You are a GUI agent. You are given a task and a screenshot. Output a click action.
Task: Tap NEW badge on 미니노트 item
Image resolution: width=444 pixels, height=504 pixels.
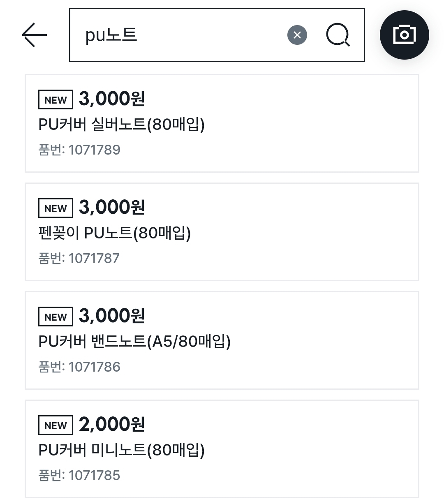point(55,425)
